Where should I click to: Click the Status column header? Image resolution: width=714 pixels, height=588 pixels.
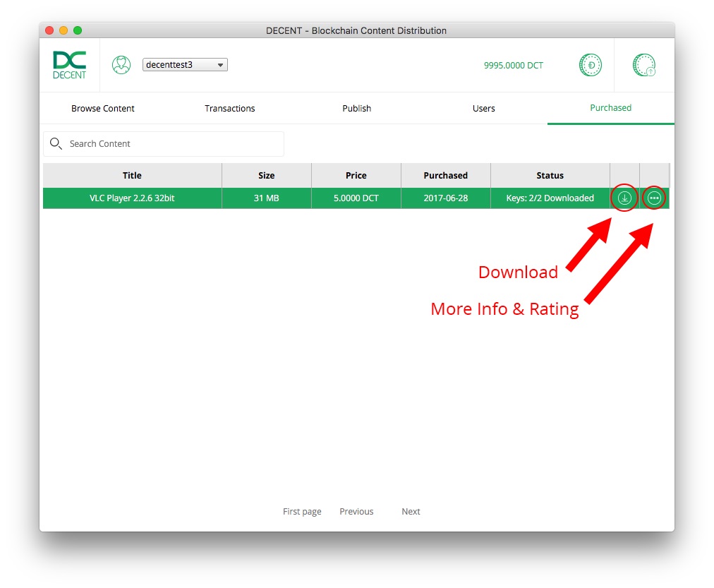pos(550,175)
